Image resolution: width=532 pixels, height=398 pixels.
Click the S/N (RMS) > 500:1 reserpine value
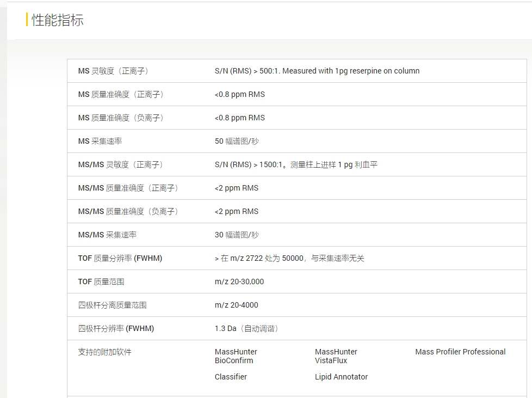(x=317, y=71)
